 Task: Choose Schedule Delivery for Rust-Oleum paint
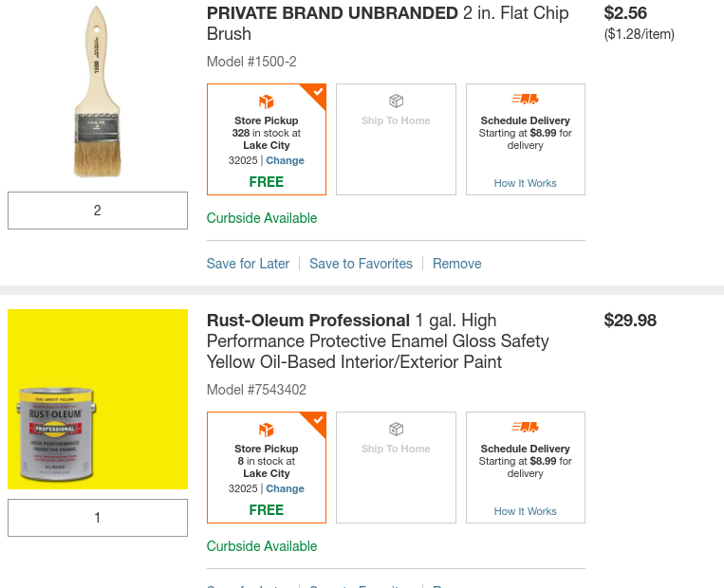(x=525, y=461)
